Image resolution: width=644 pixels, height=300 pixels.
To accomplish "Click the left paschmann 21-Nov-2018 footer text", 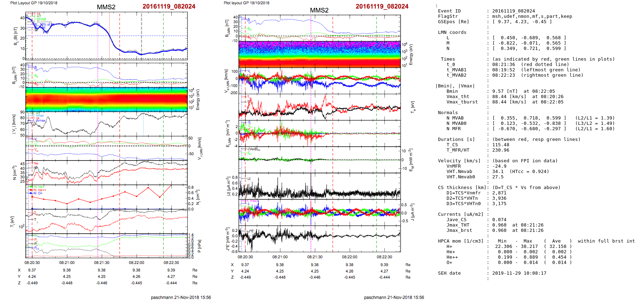I will [181, 297].
